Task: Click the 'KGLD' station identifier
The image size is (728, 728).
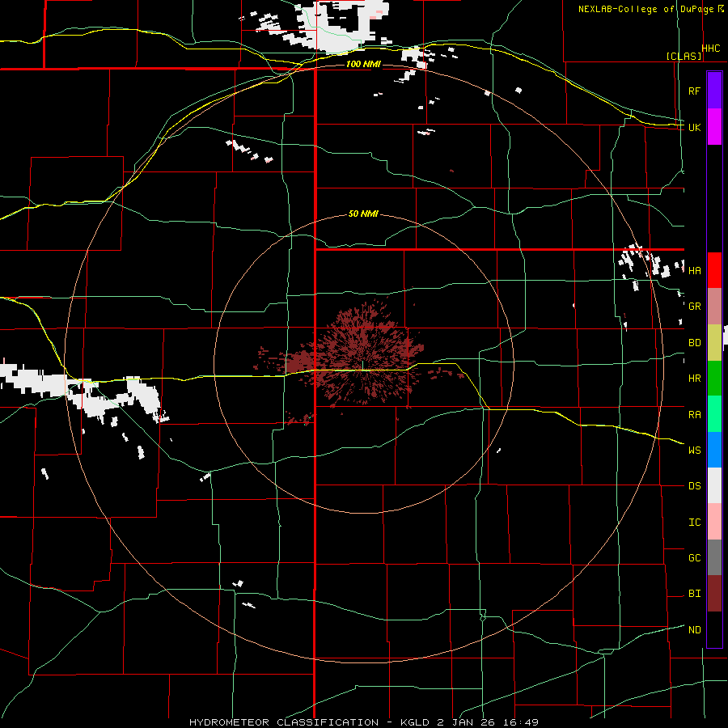Action: click(x=417, y=722)
